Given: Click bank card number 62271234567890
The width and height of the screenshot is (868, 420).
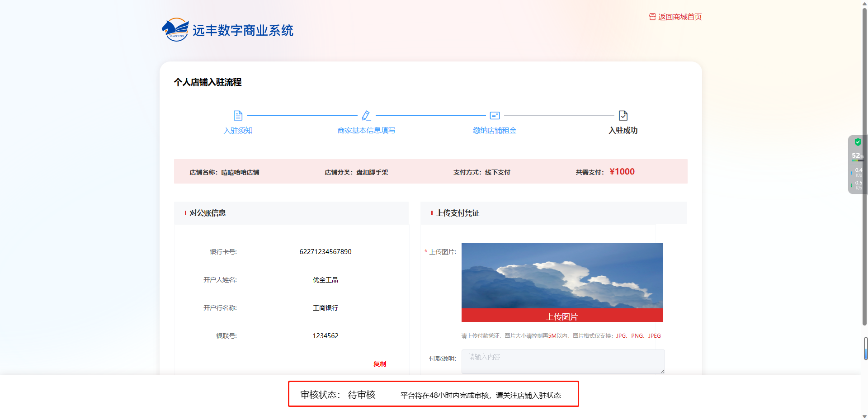Looking at the screenshot, I should pyautogui.click(x=325, y=252).
